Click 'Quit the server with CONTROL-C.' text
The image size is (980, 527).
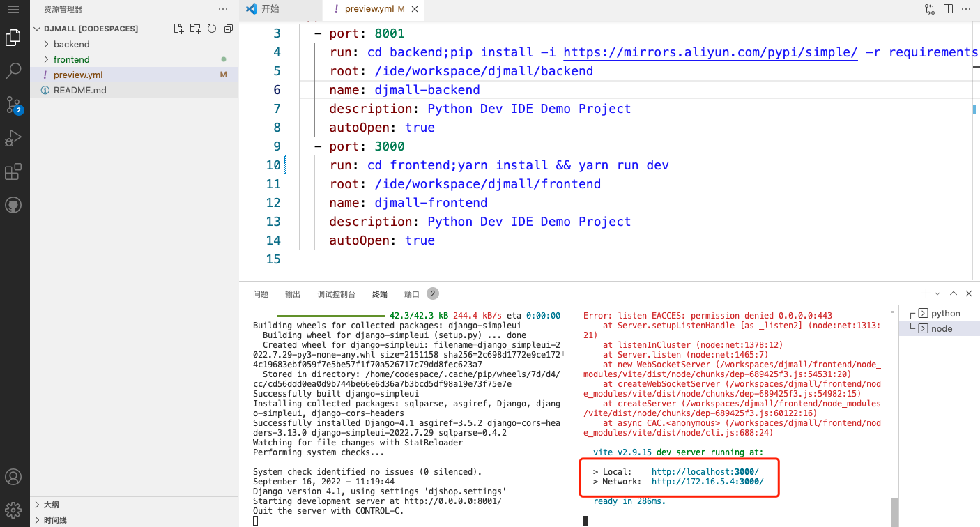pyautogui.click(x=328, y=511)
